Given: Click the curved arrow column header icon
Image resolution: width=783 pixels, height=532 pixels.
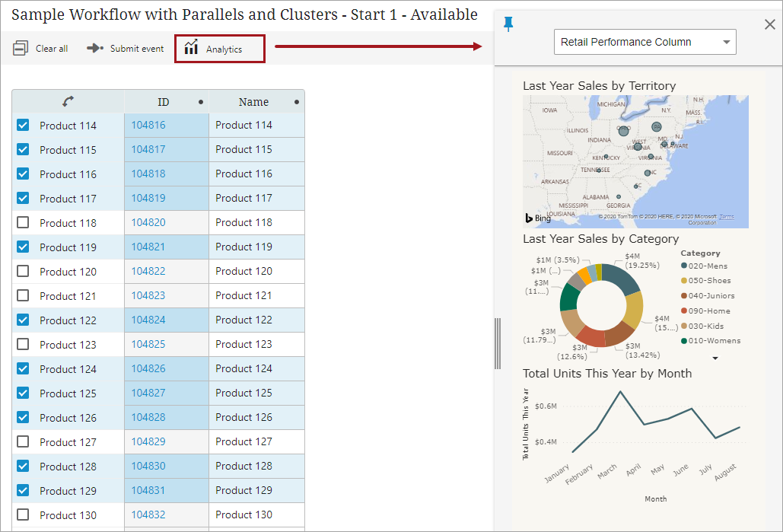Looking at the screenshot, I should click(68, 101).
